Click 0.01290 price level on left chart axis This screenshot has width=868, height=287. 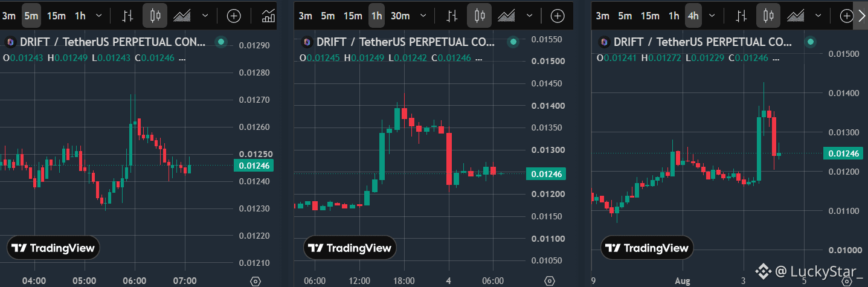254,45
